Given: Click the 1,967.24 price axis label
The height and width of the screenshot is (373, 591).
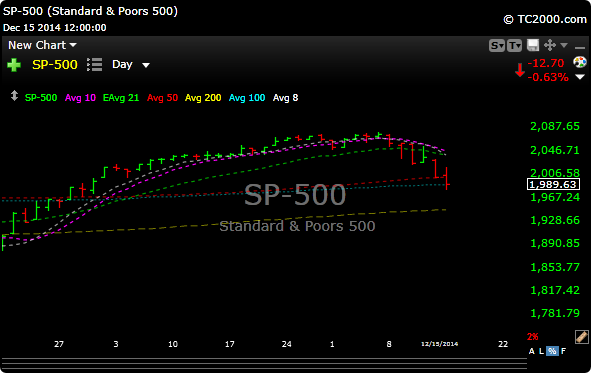Looking at the screenshot, I should [555, 197].
